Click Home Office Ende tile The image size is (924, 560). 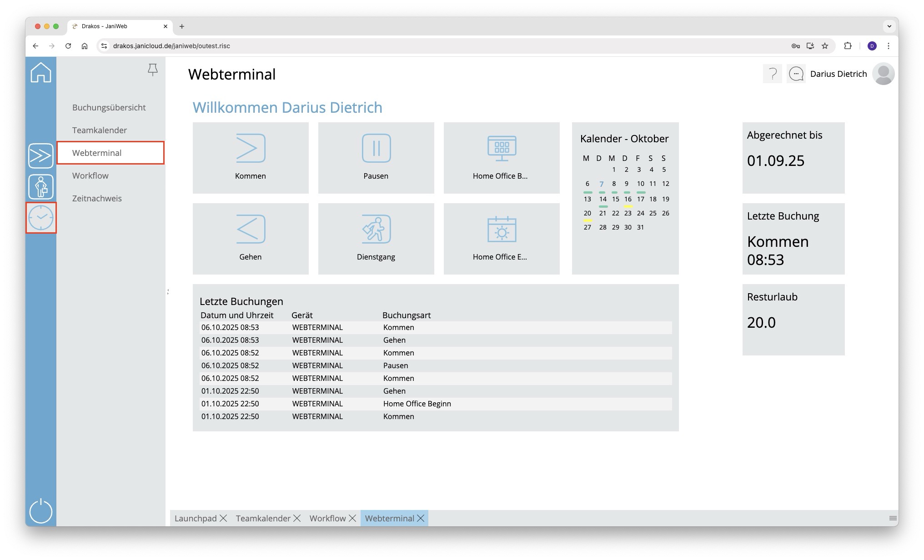click(x=502, y=238)
